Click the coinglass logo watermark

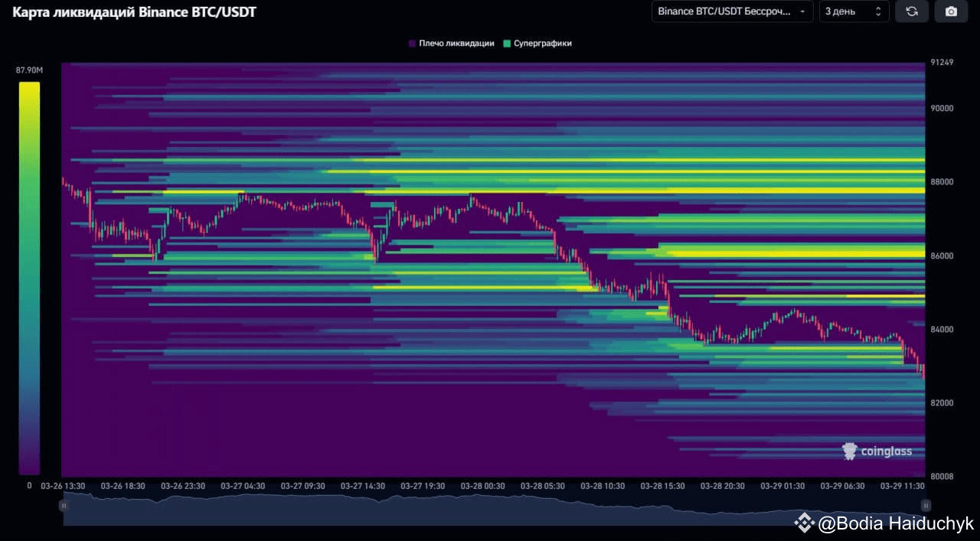[878, 451]
